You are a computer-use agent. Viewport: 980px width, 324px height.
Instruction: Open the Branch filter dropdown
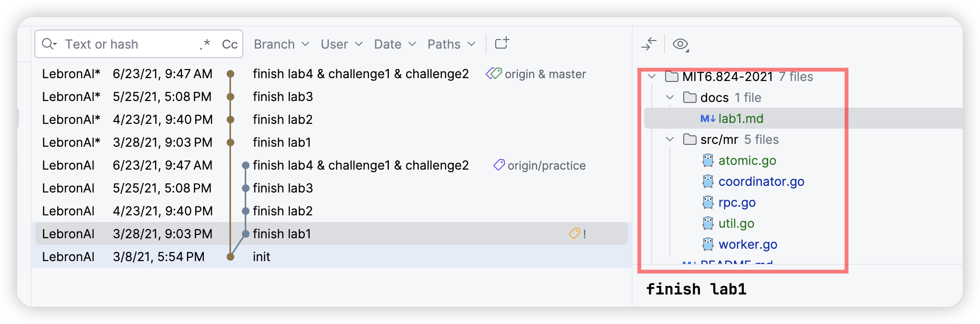[x=281, y=44]
